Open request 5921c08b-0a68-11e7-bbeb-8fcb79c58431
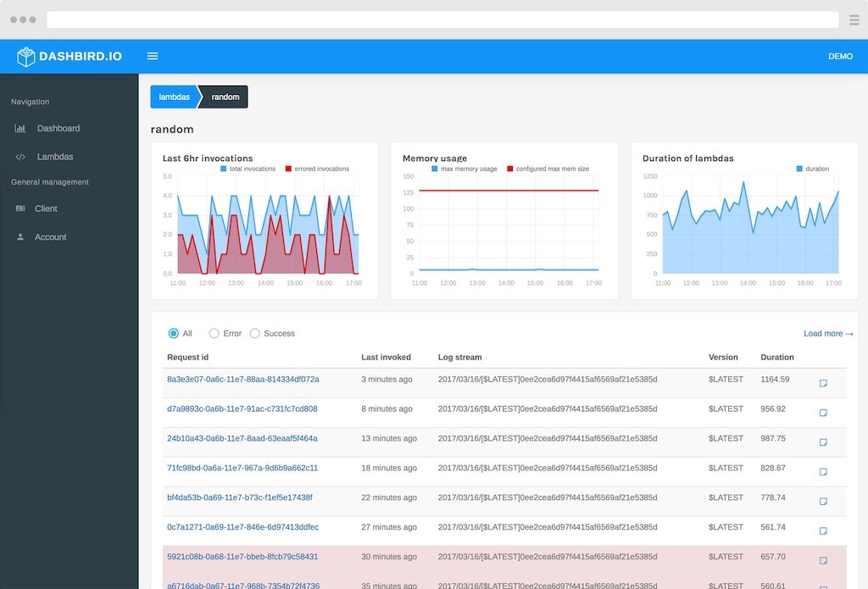The height and width of the screenshot is (589, 868). 242,556
